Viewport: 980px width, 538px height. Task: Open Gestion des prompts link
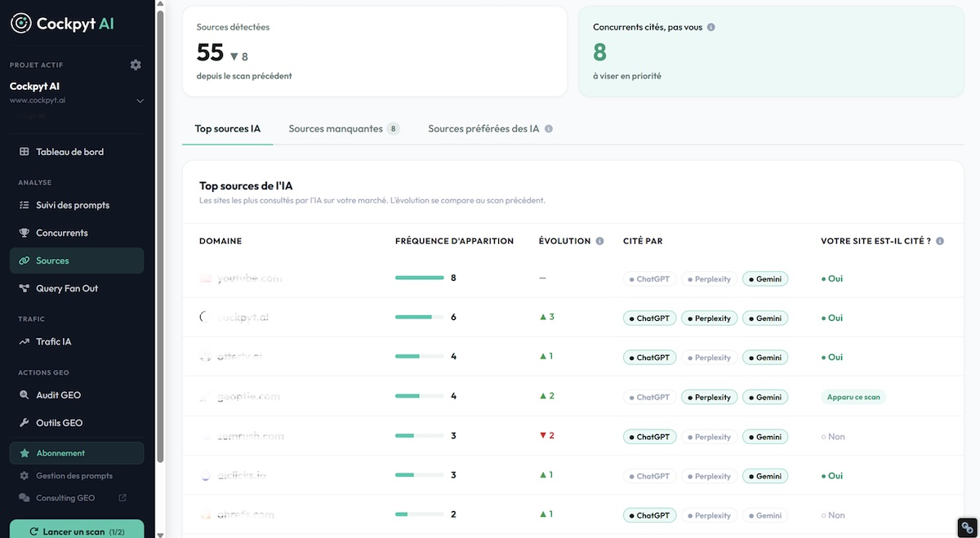(x=74, y=475)
